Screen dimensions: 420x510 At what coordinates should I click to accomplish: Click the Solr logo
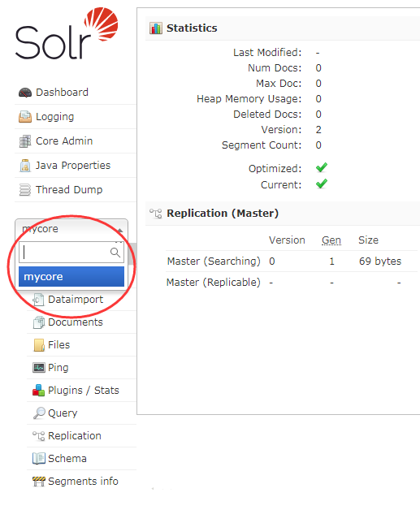pos(67,34)
